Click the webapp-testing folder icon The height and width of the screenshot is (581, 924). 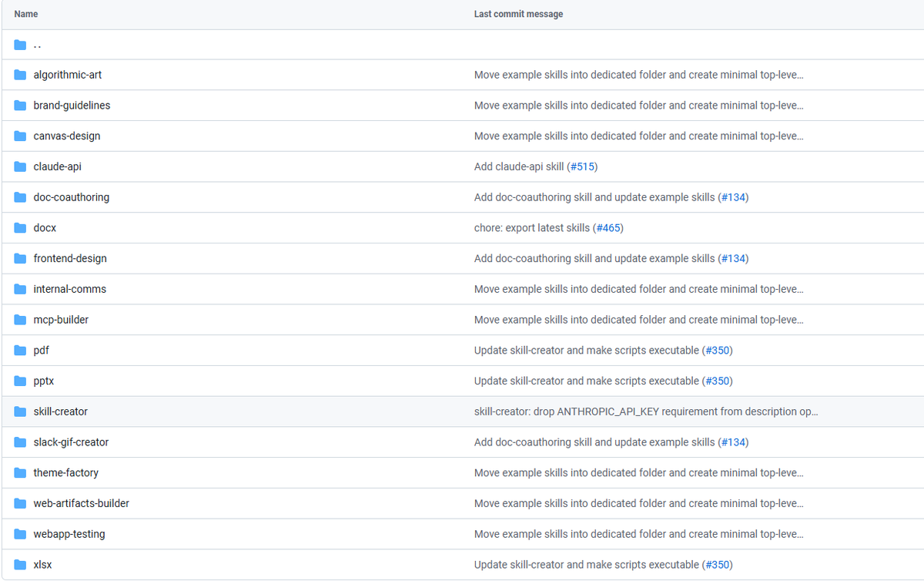point(20,534)
